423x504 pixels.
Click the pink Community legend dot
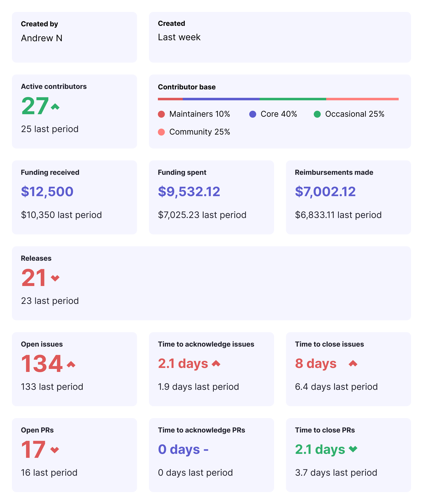(161, 132)
